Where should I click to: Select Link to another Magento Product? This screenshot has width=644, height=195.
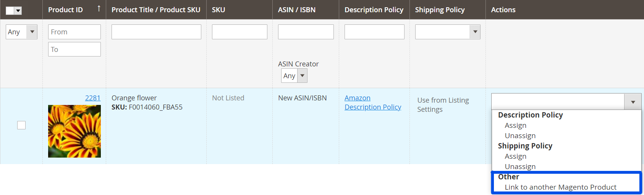(x=560, y=187)
